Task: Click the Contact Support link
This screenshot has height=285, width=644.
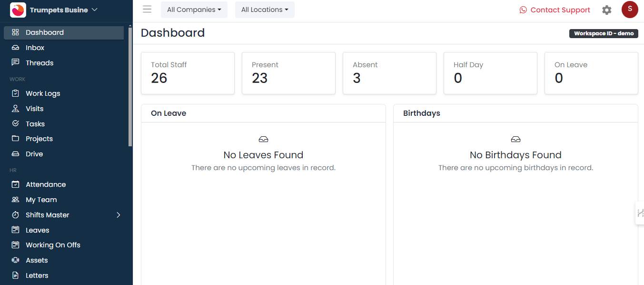Action: pyautogui.click(x=555, y=10)
